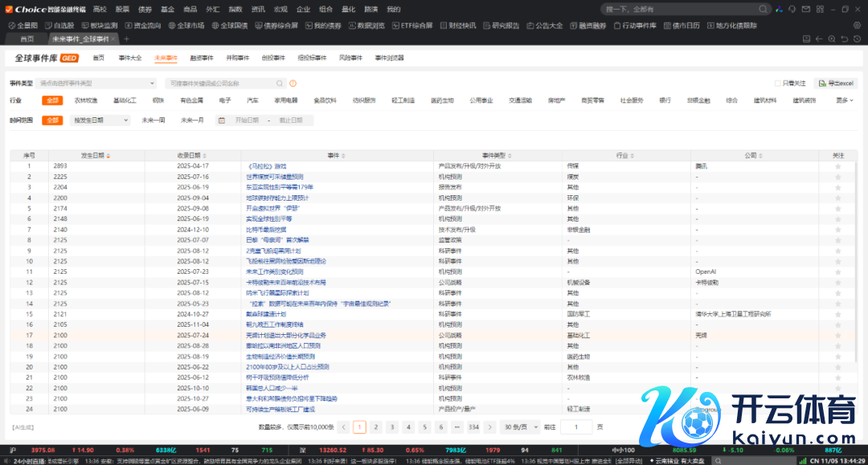
Task: Click the page jump number input field
Action: coord(576,427)
